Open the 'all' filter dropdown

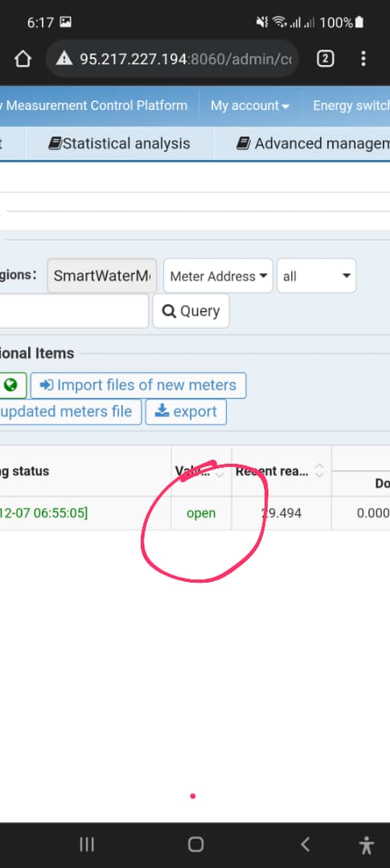pyautogui.click(x=316, y=276)
